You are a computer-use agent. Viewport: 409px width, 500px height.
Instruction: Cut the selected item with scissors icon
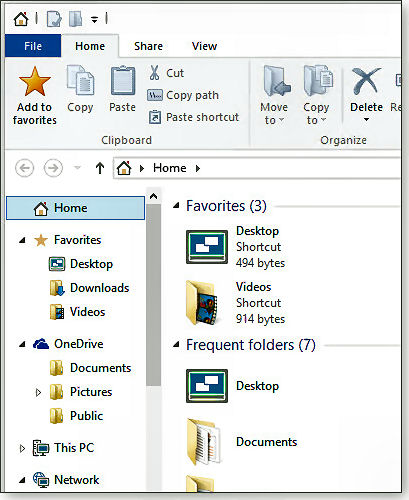pos(154,73)
